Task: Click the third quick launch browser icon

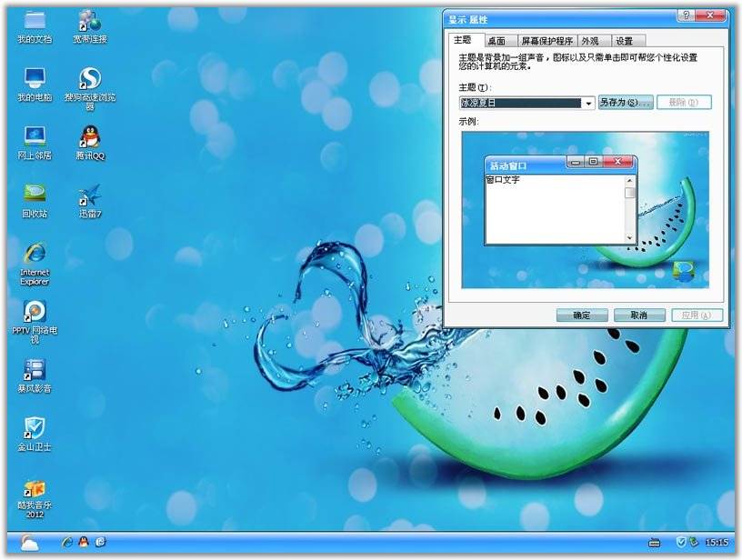Action: [x=100, y=542]
